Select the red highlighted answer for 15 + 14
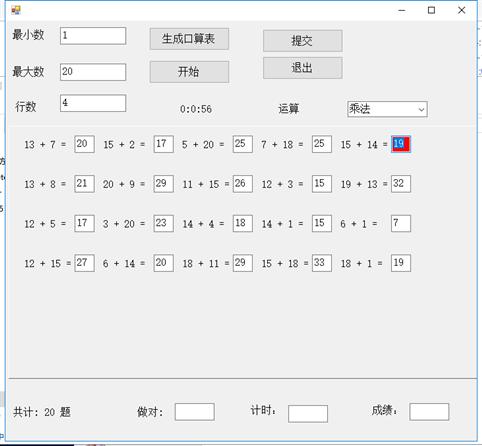 401,144
